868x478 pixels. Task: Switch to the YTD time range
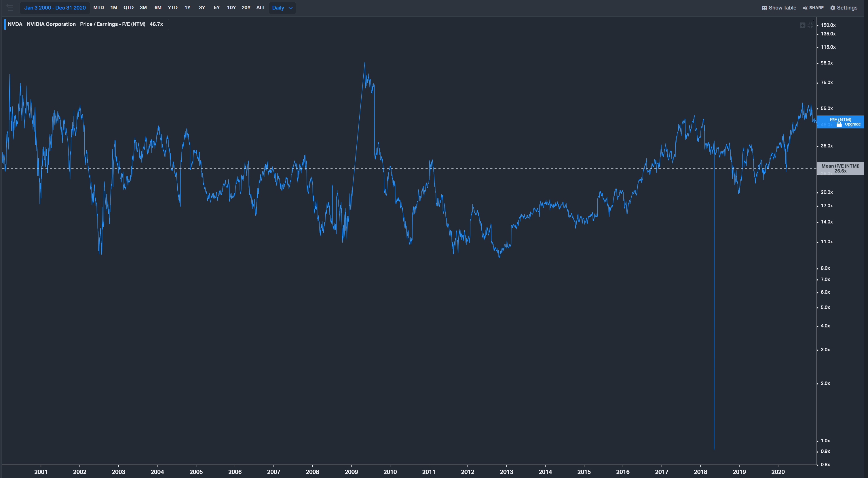coord(172,8)
